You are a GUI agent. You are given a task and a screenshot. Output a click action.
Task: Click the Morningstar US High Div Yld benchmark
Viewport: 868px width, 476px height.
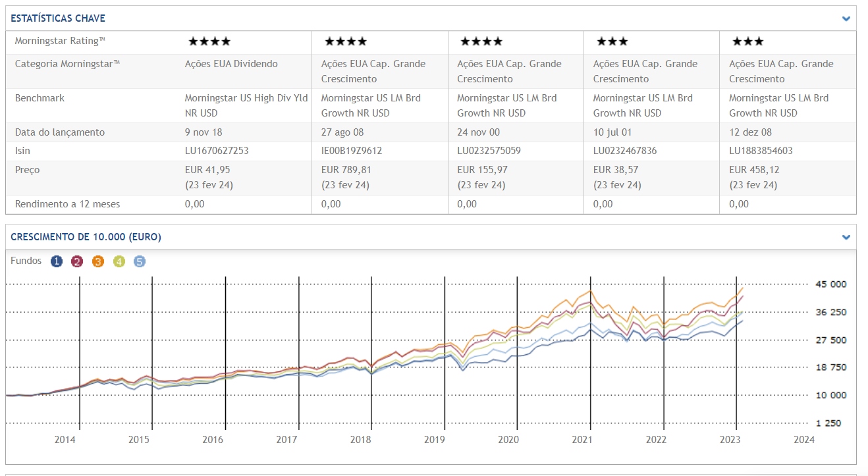[x=246, y=98]
